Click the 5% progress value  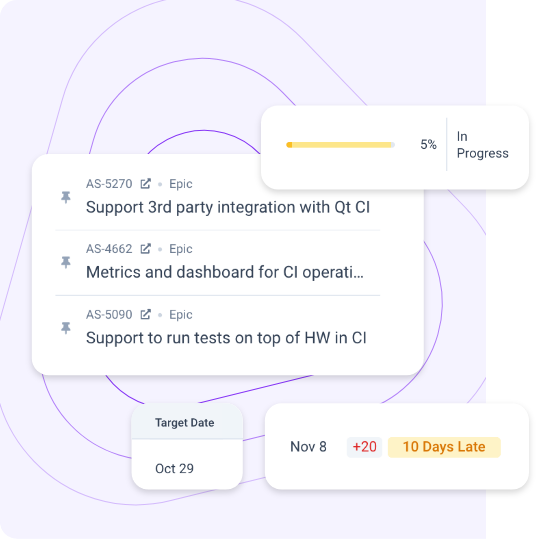click(x=428, y=144)
